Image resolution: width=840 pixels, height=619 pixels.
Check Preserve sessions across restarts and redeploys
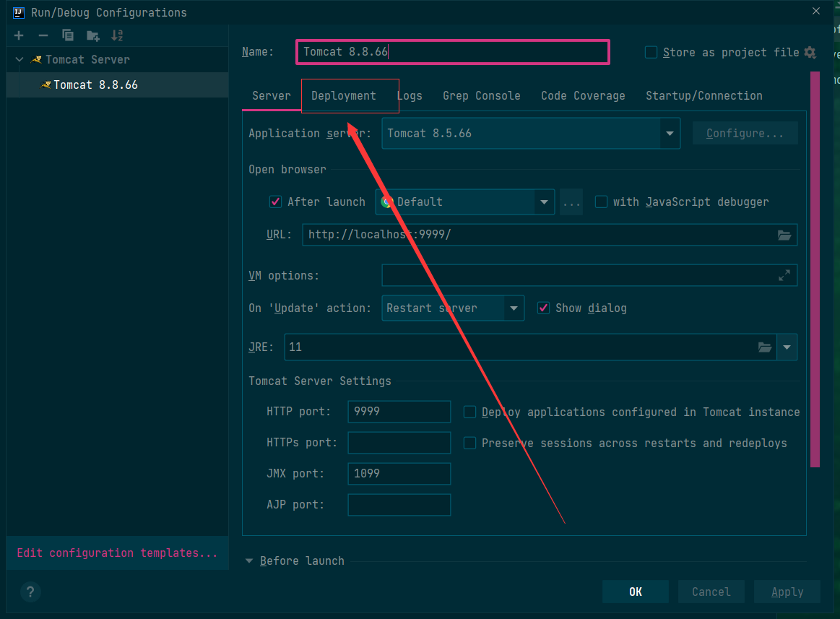click(469, 443)
